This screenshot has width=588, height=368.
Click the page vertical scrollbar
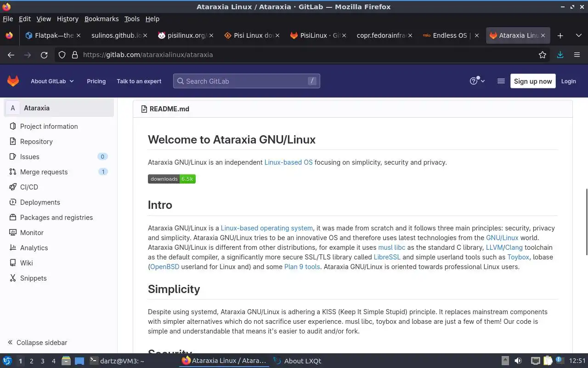tap(586, 222)
